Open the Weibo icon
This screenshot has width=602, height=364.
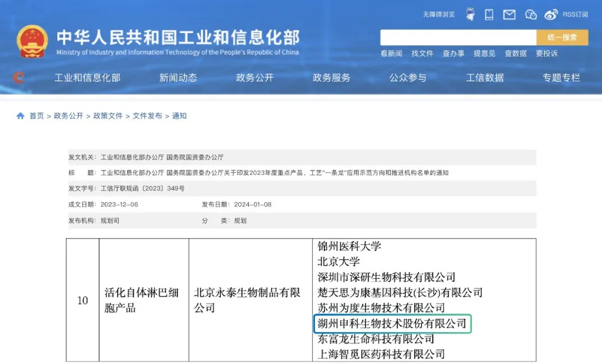[x=551, y=15]
